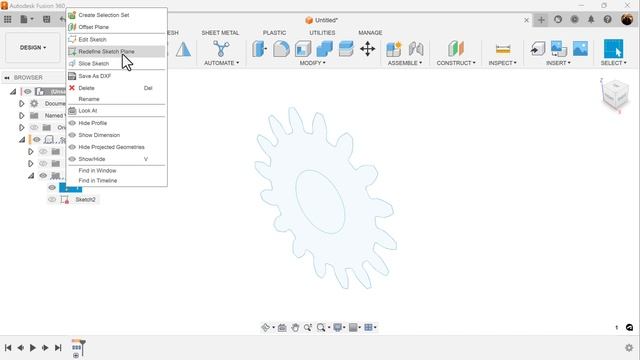
Task: Open the Extensions icon in title bar
Action: (x=558, y=20)
